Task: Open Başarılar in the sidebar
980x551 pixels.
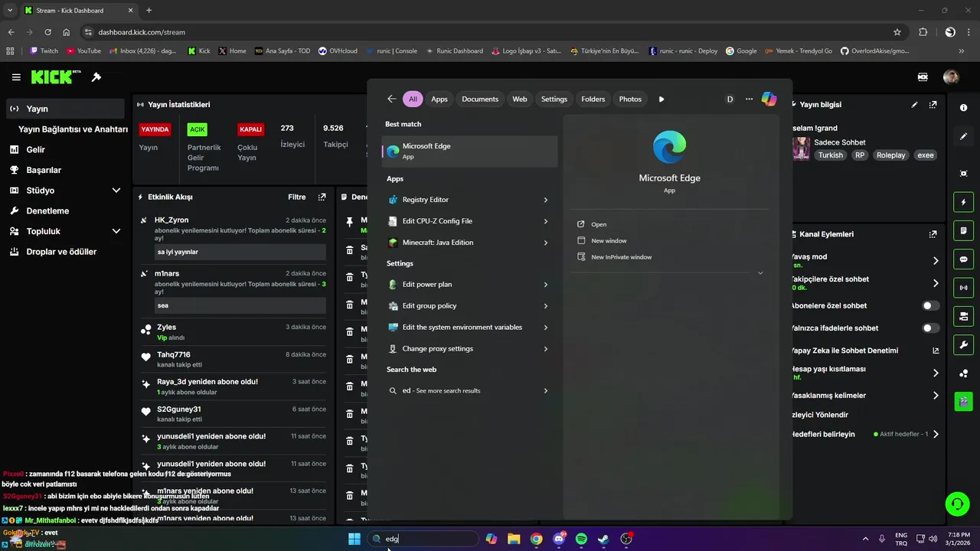Action: [64, 170]
